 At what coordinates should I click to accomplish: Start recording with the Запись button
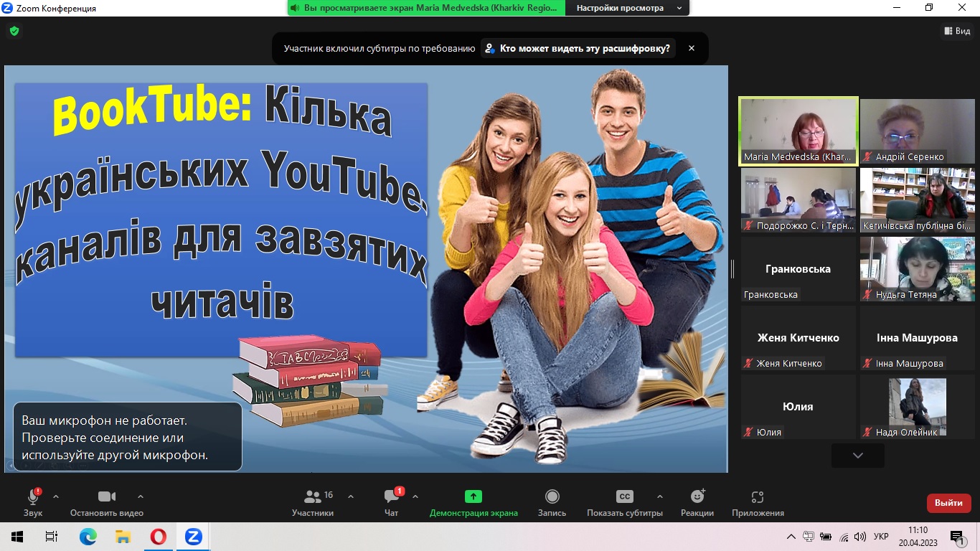pyautogui.click(x=552, y=502)
